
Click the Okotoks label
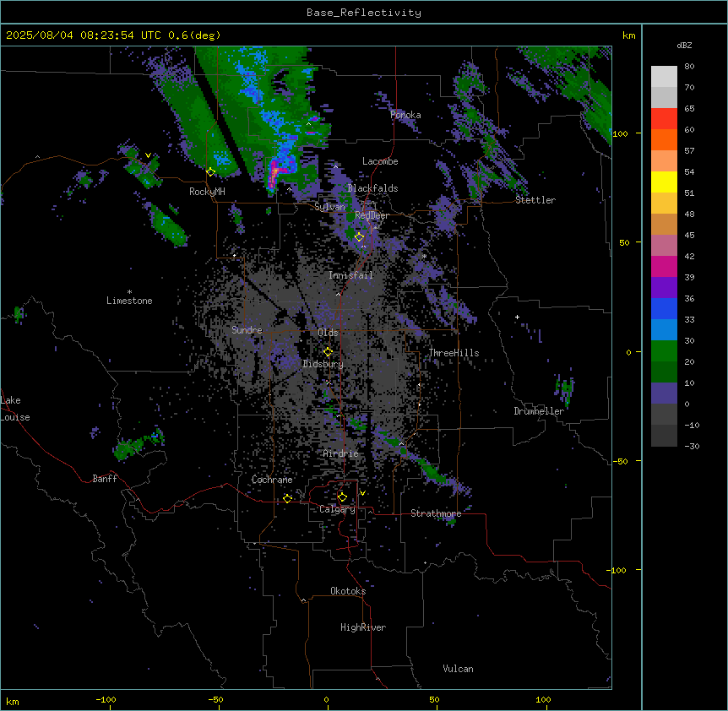click(348, 591)
